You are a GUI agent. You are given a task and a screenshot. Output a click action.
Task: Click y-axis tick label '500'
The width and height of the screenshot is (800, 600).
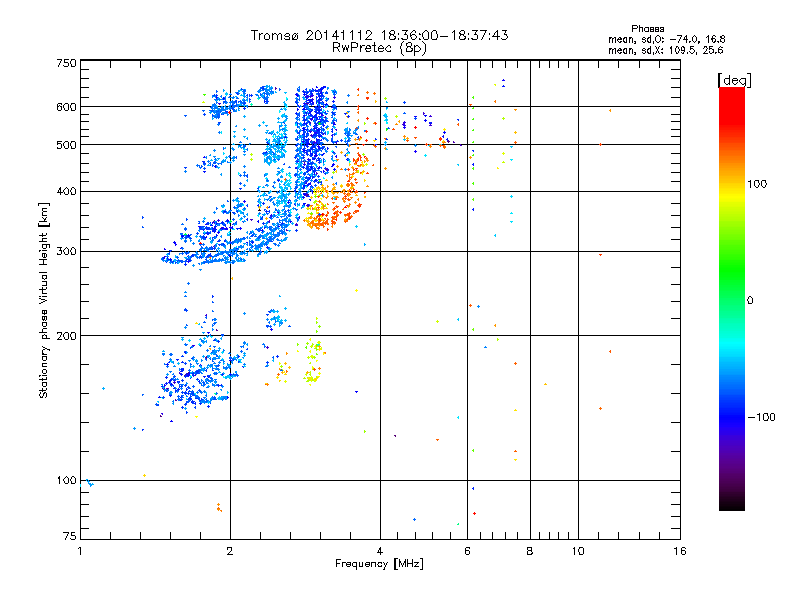66,145
